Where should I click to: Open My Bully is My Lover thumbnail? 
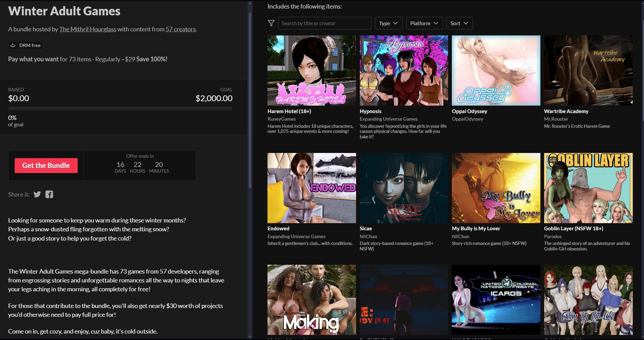click(496, 188)
